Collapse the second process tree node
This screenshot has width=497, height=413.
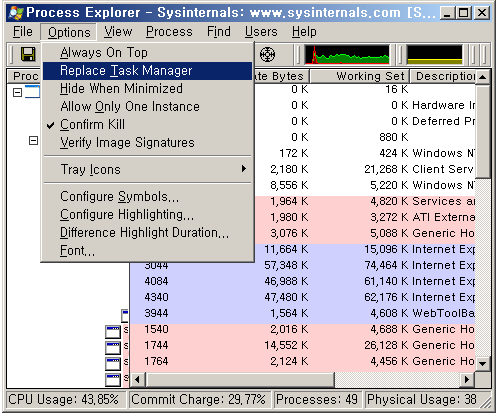33,141
